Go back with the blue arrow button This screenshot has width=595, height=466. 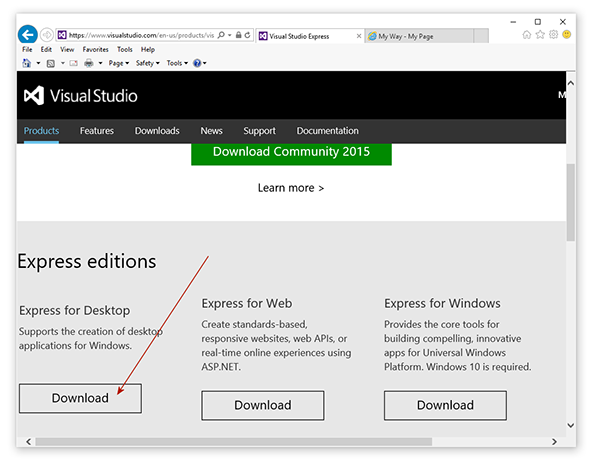[28, 35]
